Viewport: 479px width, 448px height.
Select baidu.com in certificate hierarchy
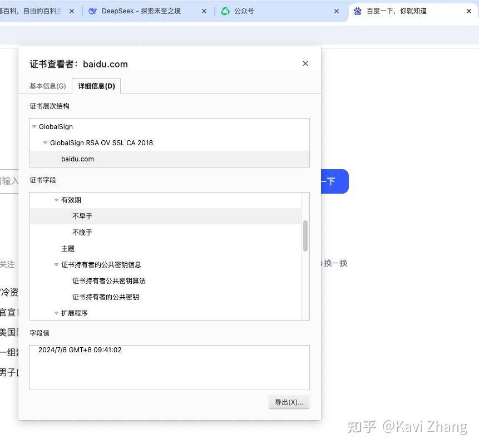click(170, 159)
